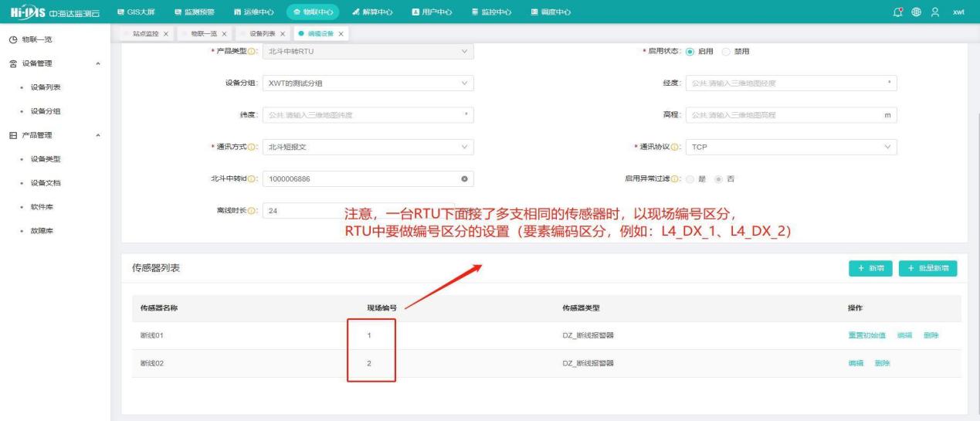
Task: Close the 设备列表 tab with its X
Action: [283, 34]
